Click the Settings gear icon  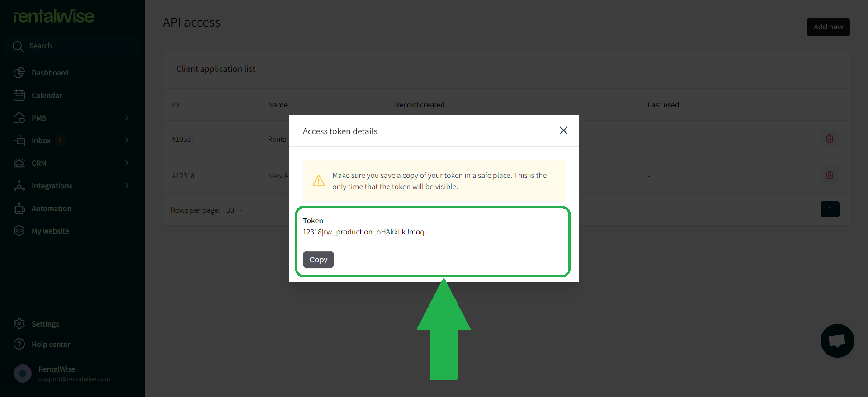click(19, 324)
